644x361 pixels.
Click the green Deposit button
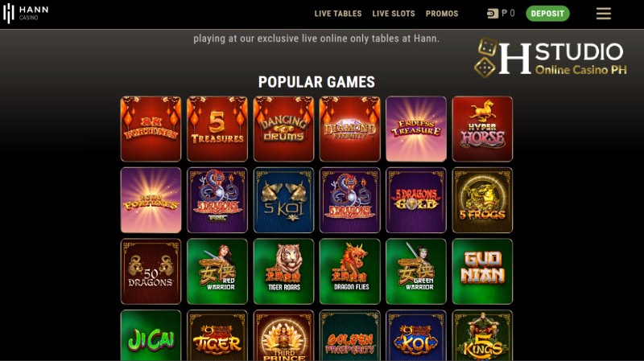click(547, 14)
